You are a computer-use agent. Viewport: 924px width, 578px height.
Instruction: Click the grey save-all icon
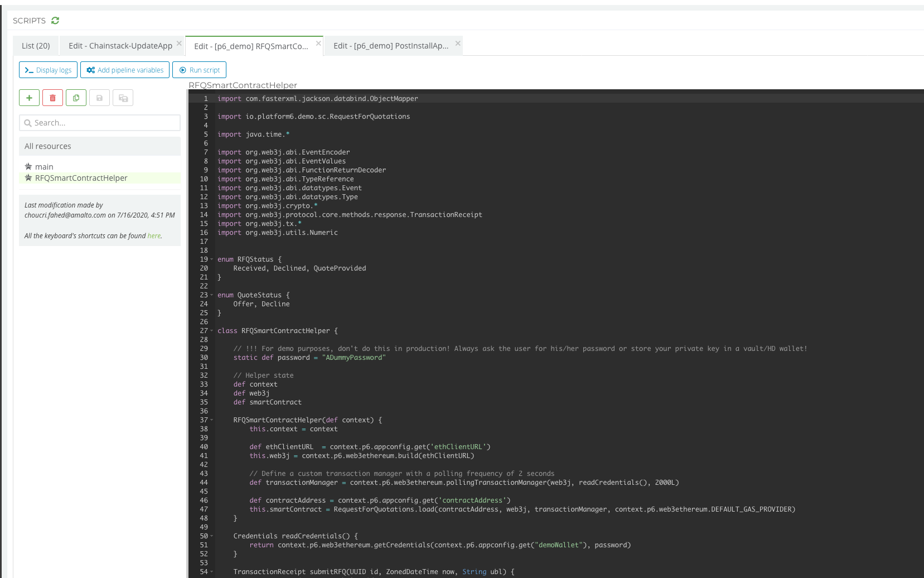tap(123, 98)
